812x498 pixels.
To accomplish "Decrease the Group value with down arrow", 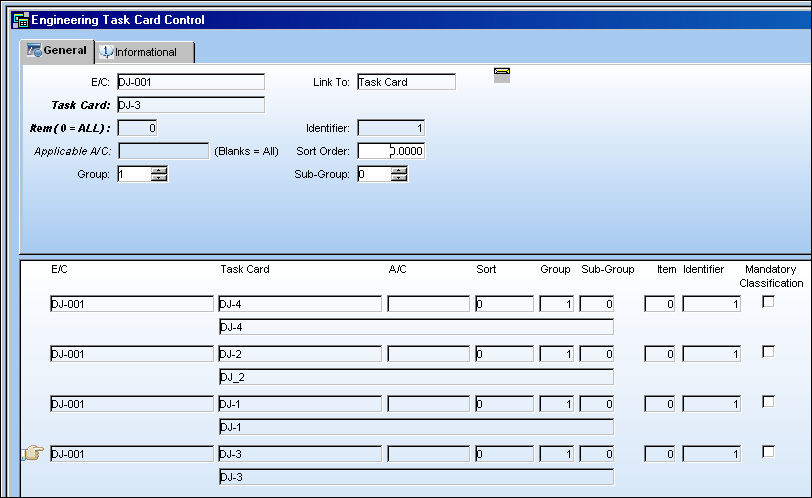I will coord(160,178).
